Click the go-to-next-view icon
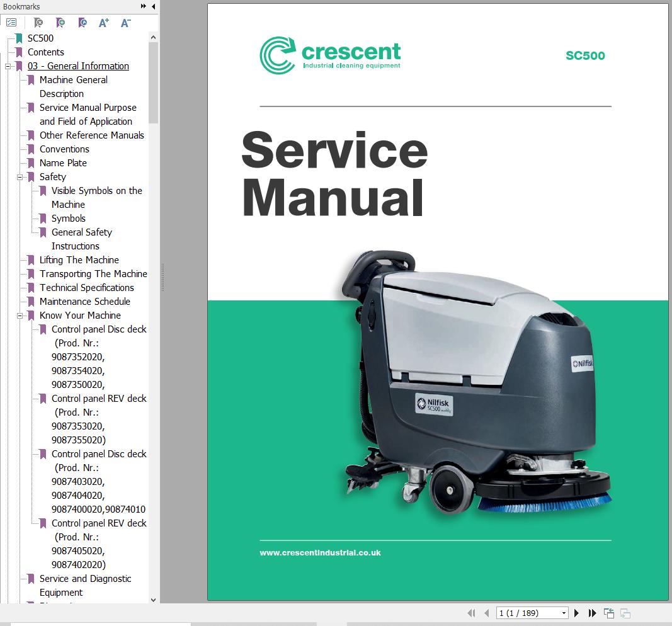 [625, 613]
